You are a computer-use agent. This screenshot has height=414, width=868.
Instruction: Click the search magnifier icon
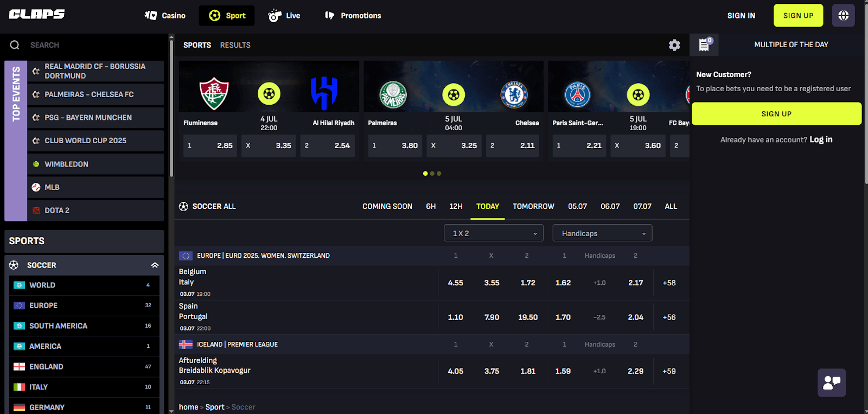15,45
